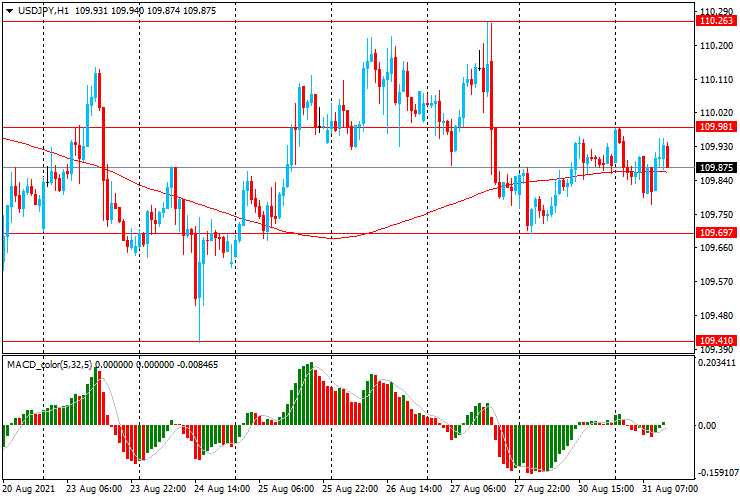The width and height of the screenshot is (740, 500).
Task: Click the 110.200 price scale value
Action: [716, 46]
